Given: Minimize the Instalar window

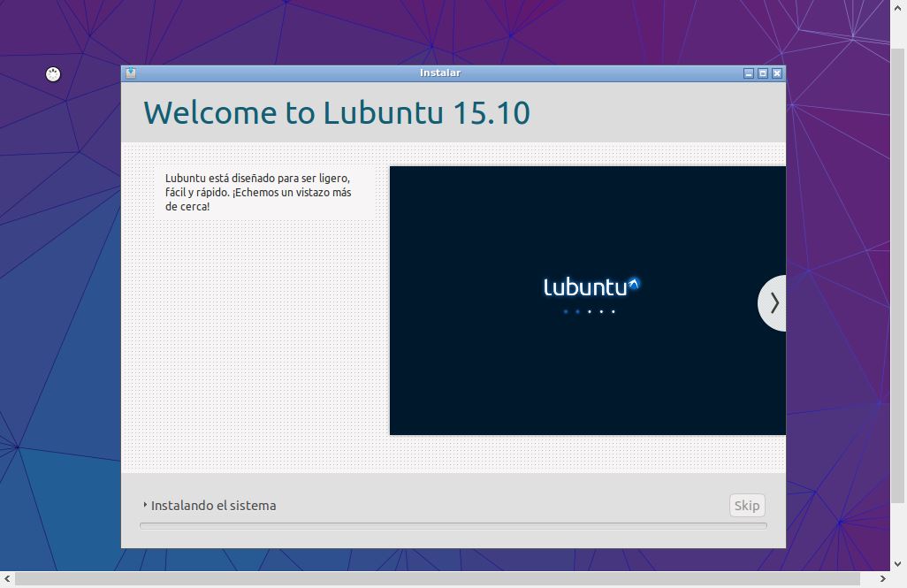Looking at the screenshot, I should point(749,73).
